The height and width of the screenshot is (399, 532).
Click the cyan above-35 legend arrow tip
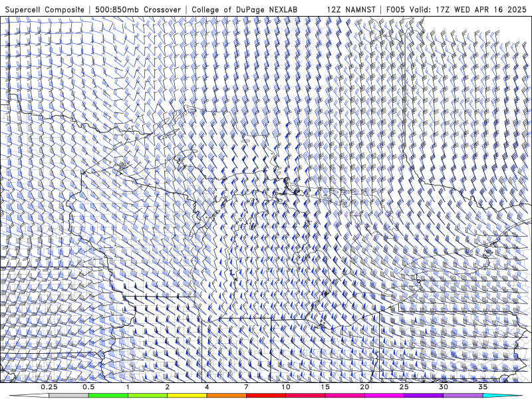click(x=503, y=396)
